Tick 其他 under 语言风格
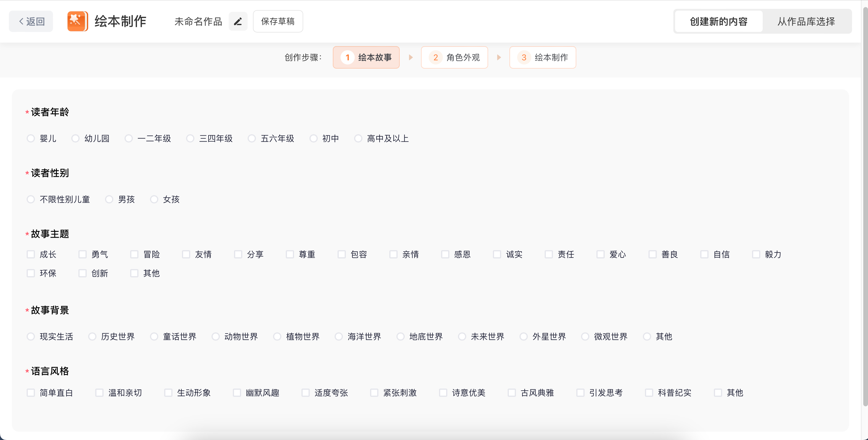This screenshot has height=440, width=868. [718, 393]
